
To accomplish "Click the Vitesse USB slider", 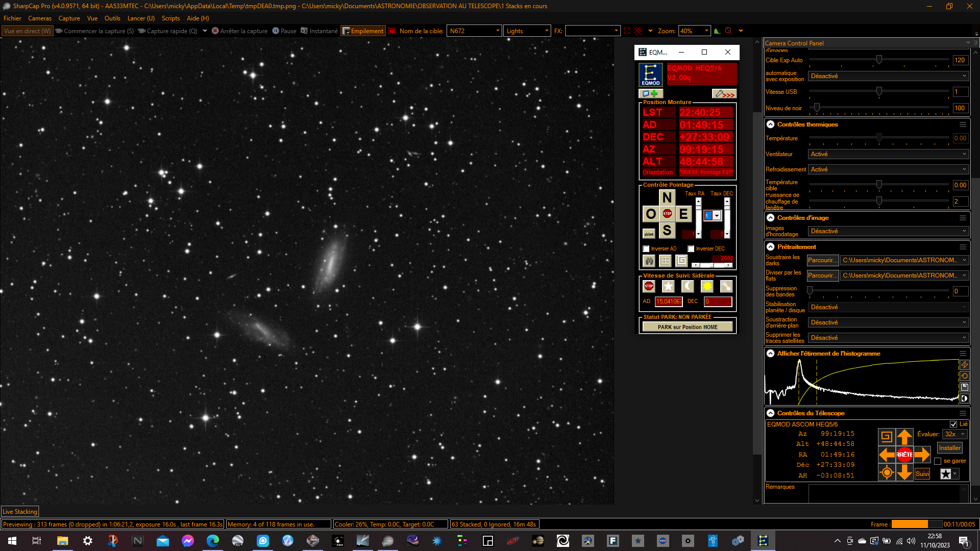I will pos(879,92).
